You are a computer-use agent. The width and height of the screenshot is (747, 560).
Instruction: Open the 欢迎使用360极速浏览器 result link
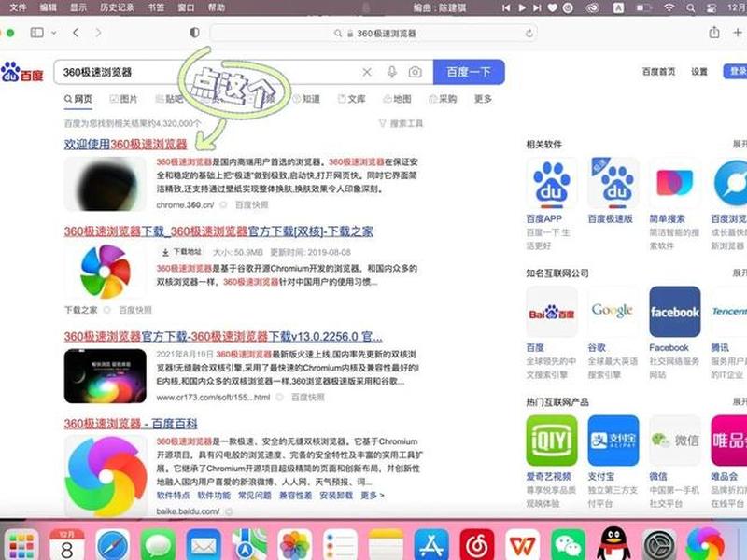(x=126, y=144)
